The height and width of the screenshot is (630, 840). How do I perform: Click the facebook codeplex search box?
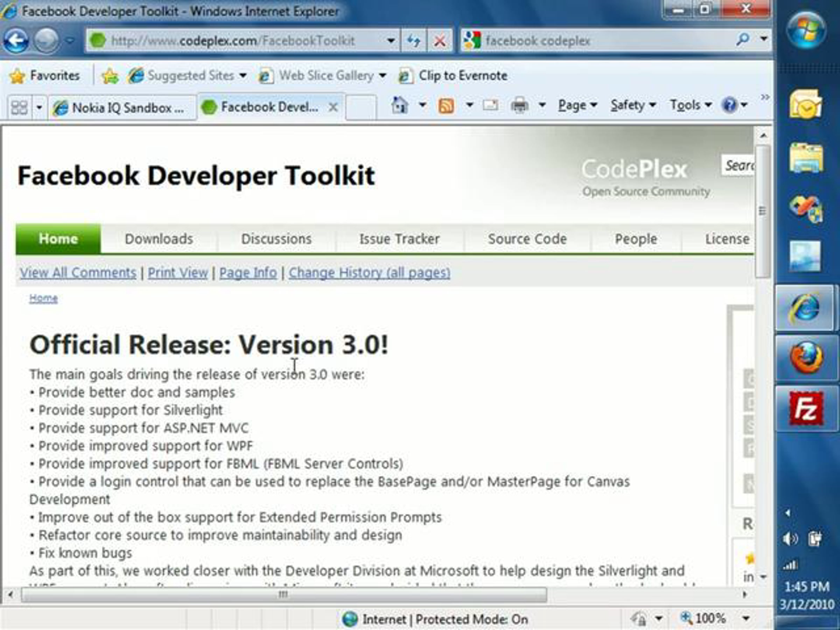point(608,41)
